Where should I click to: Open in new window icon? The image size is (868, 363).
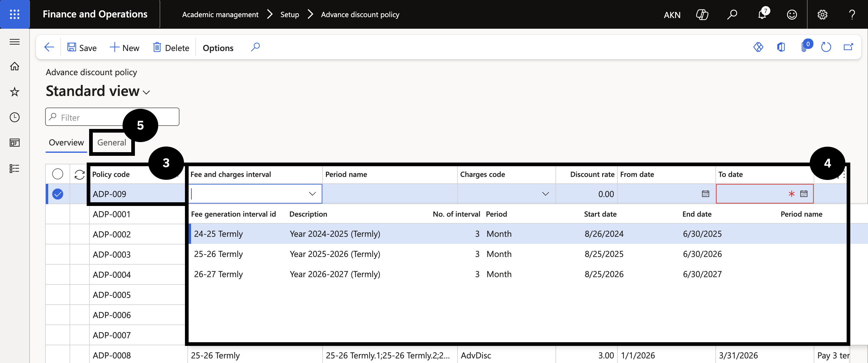coord(848,47)
